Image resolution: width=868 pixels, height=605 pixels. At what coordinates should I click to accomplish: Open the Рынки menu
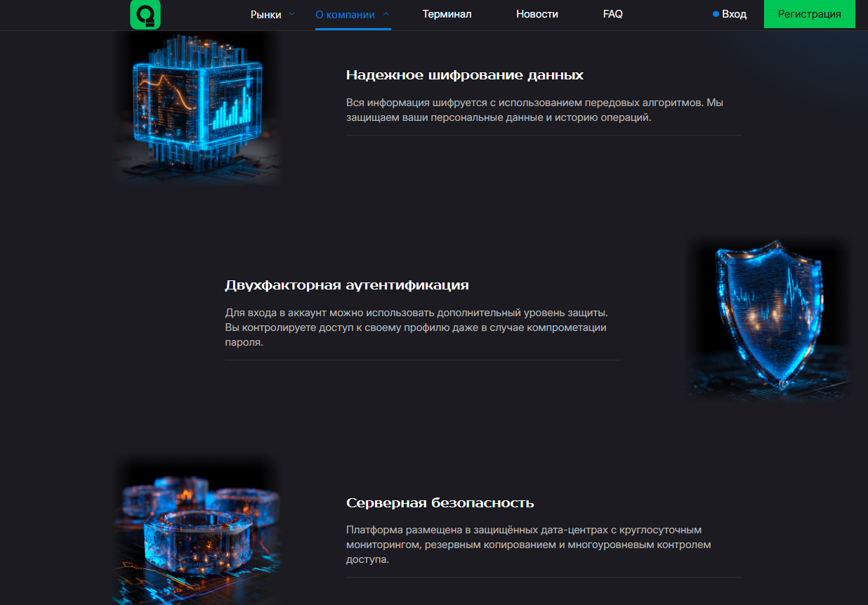click(265, 14)
